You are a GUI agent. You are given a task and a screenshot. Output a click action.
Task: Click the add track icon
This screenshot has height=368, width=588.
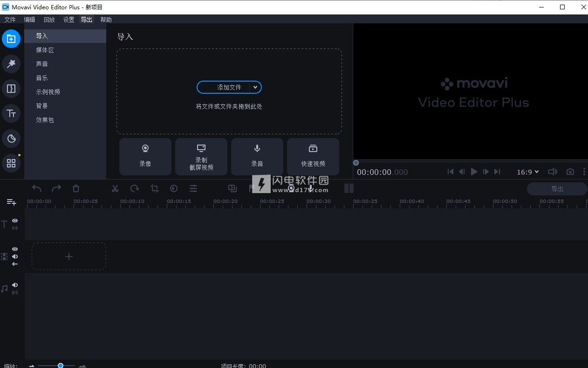point(11,202)
